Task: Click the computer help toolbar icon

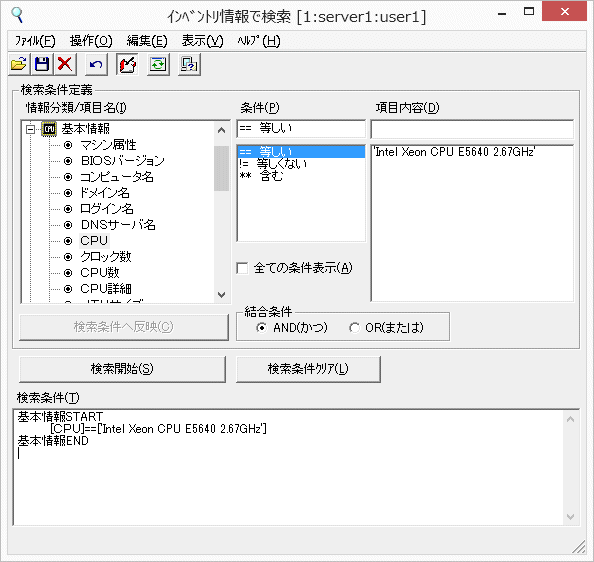Action: [189, 64]
